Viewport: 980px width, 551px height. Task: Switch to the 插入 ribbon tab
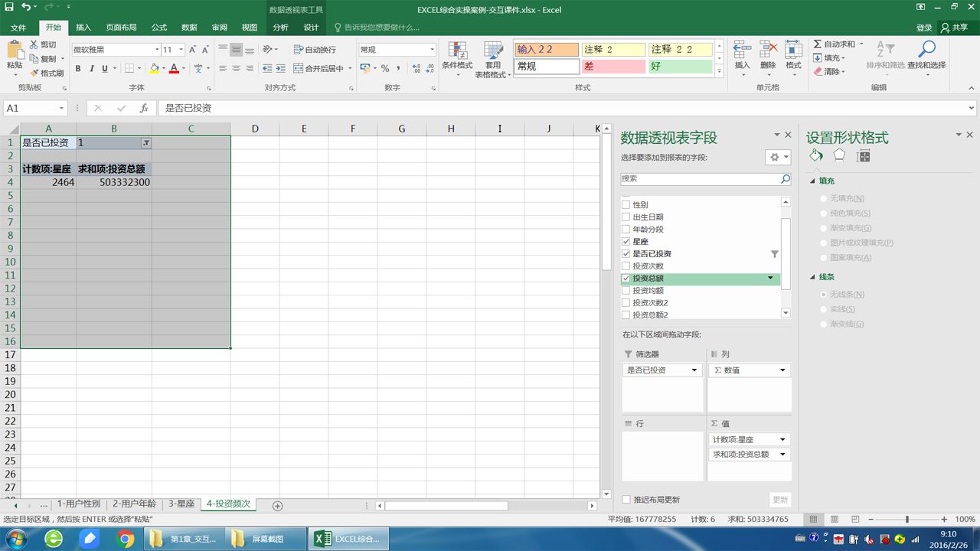click(x=83, y=28)
